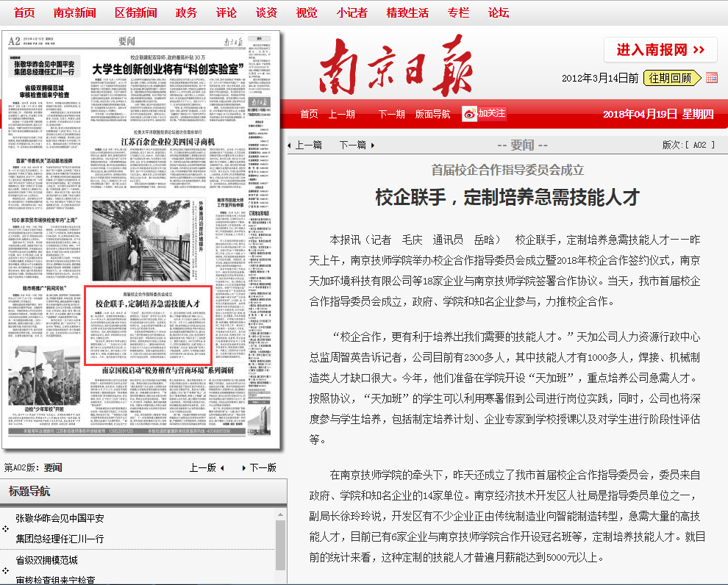Viewport: 728px width, 585px height.
Task: Click the bullet icon beside 张敬华昨会见中国平安 headline
Action: tap(6, 528)
